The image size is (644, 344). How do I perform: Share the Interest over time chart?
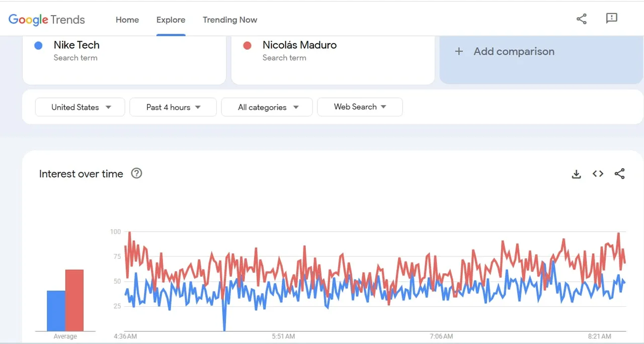[619, 174]
